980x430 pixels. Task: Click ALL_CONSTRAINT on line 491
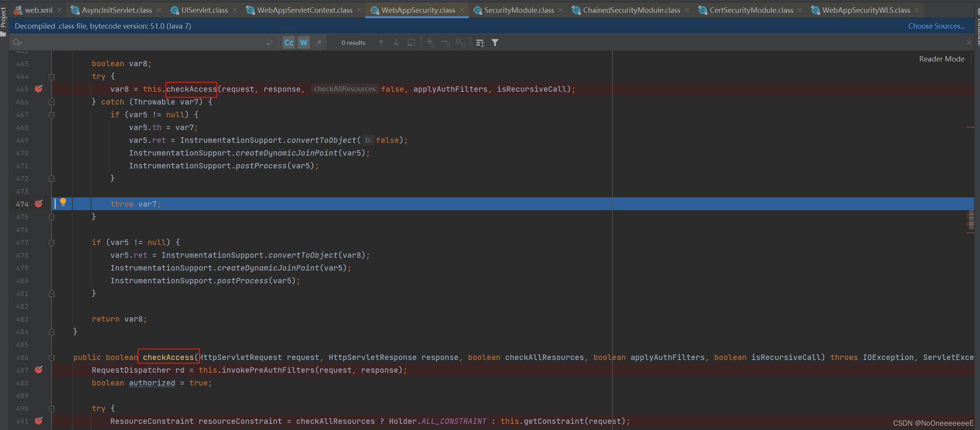(454, 421)
